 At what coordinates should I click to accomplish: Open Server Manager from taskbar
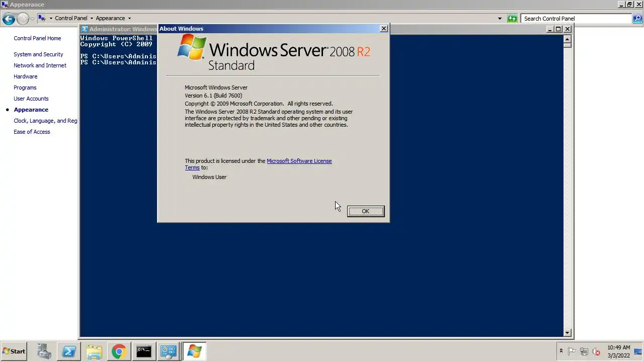pyautogui.click(x=44, y=351)
